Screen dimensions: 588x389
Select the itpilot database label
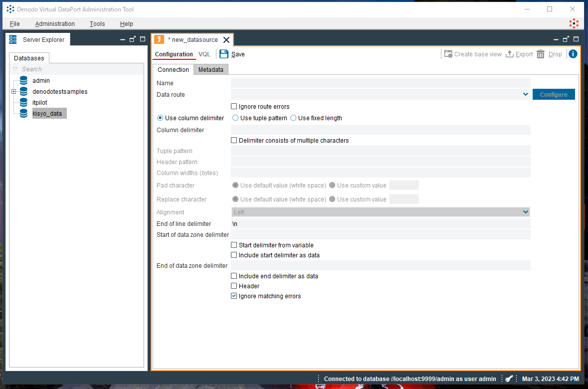point(40,102)
